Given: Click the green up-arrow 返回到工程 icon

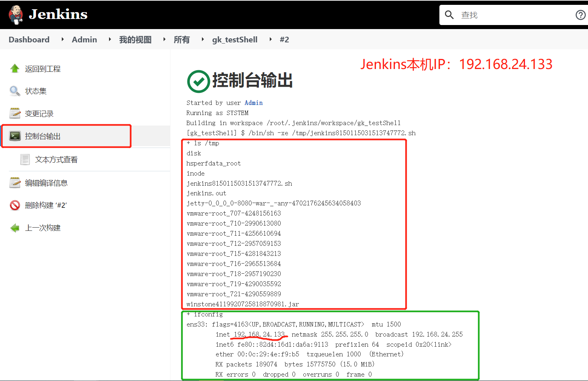Looking at the screenshot, I should pos(15,69).
